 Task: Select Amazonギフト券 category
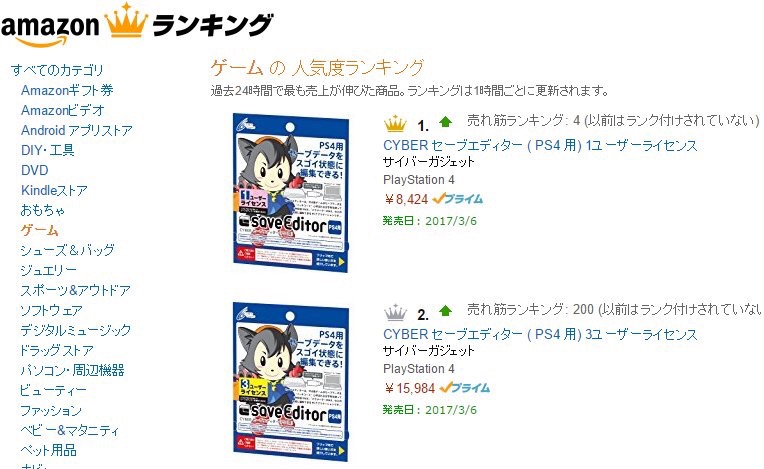(67, 90)
